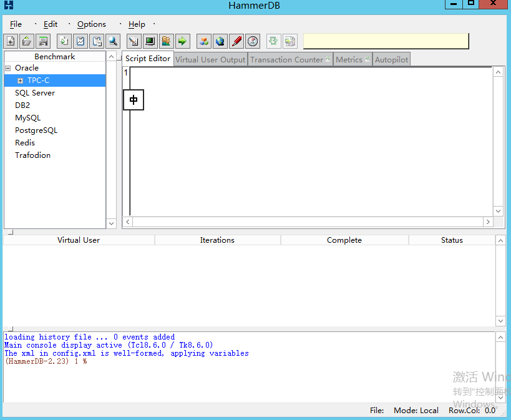Select SQL Server in the benchmark tree
The width and height of the screenshot is (511, 420).
pyautogui.click(x=34, y=92)
